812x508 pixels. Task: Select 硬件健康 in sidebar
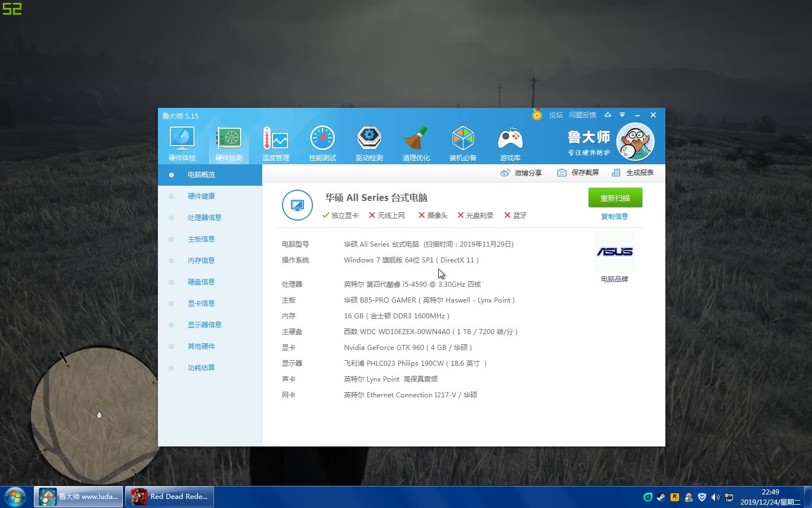pos(210,196)
